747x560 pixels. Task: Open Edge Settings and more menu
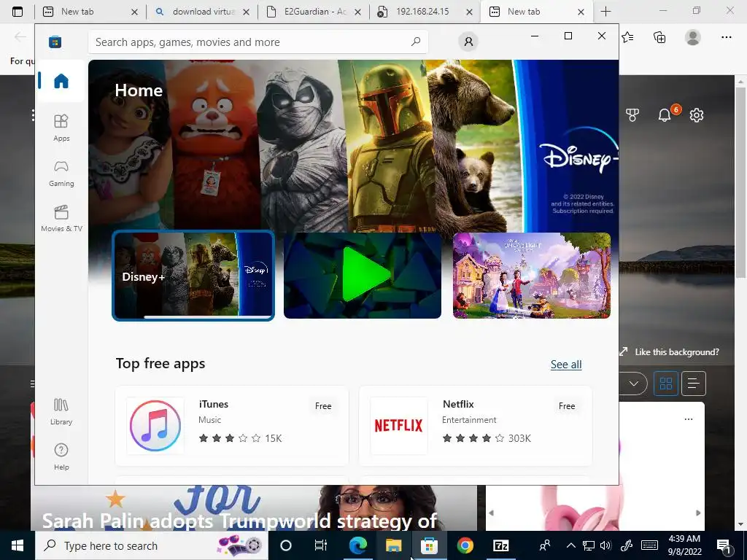point(726,37)
